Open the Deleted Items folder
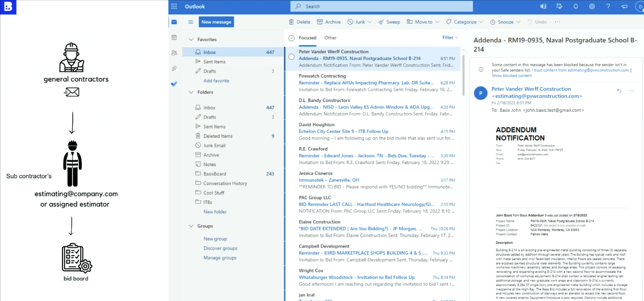Viewport: 644px width, 301px height. 233,136
